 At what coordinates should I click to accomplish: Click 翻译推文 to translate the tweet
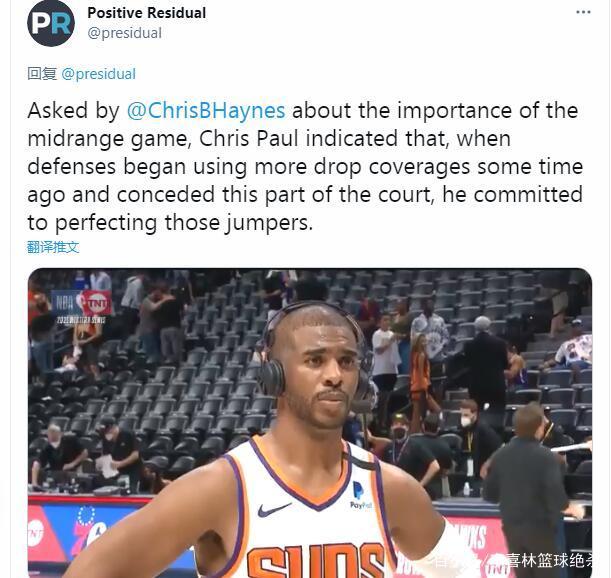pos(53,247)
